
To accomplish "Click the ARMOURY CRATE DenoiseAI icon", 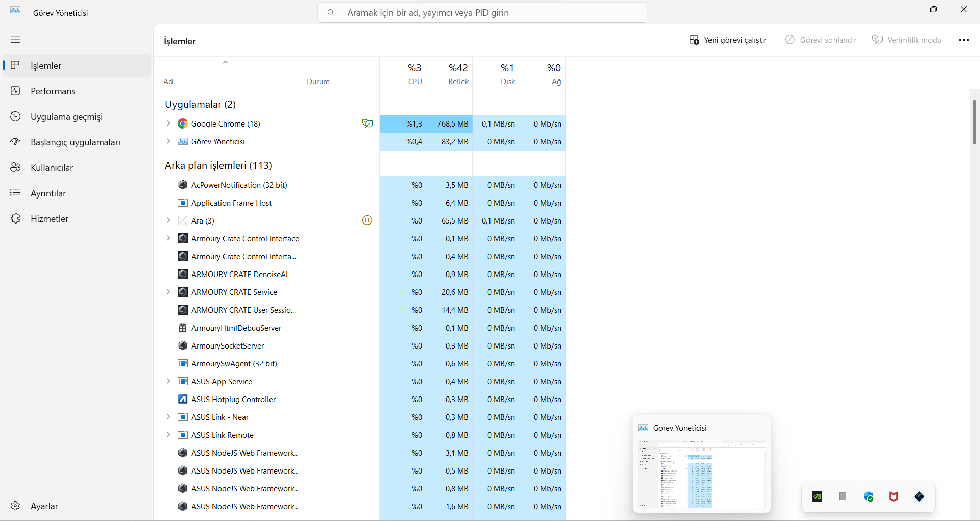I will pos(182,274).
